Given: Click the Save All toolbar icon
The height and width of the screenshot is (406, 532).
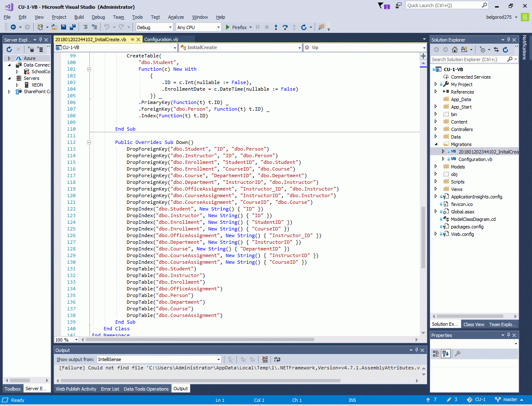Looking at the screenshot, I should coord(73,27).
